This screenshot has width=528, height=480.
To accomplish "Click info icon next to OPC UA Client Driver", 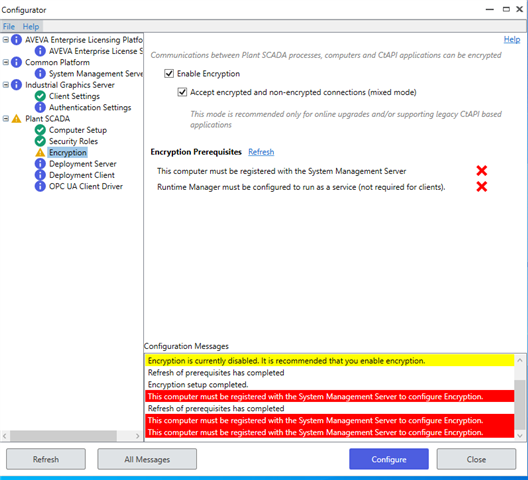I will tap(40, 186).
